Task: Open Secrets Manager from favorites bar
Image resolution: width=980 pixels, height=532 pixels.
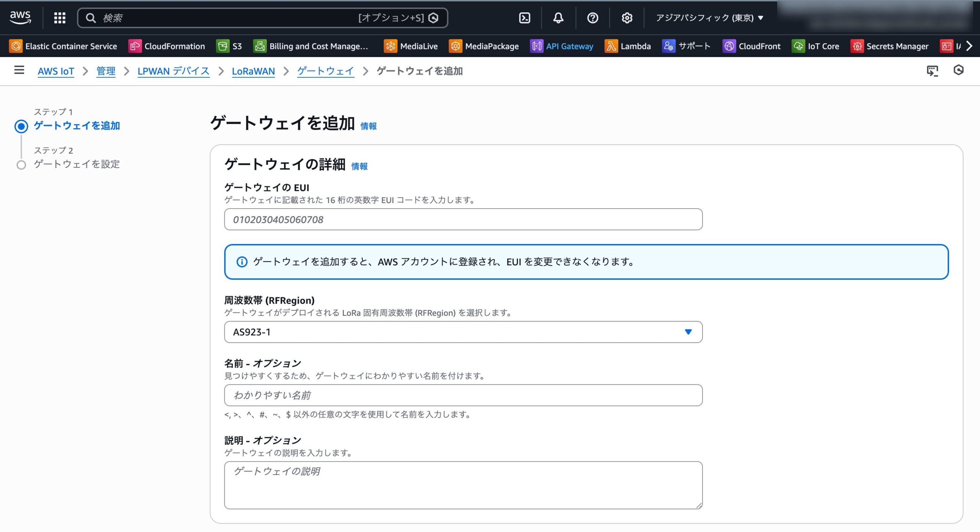Action: tap(891, 46)
